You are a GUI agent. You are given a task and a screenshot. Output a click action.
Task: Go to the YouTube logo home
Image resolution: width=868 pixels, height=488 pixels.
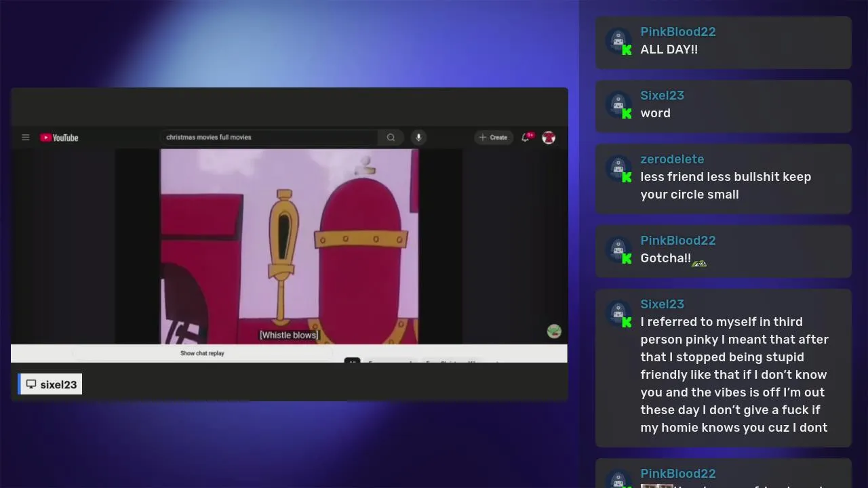[x=59, y=138]
